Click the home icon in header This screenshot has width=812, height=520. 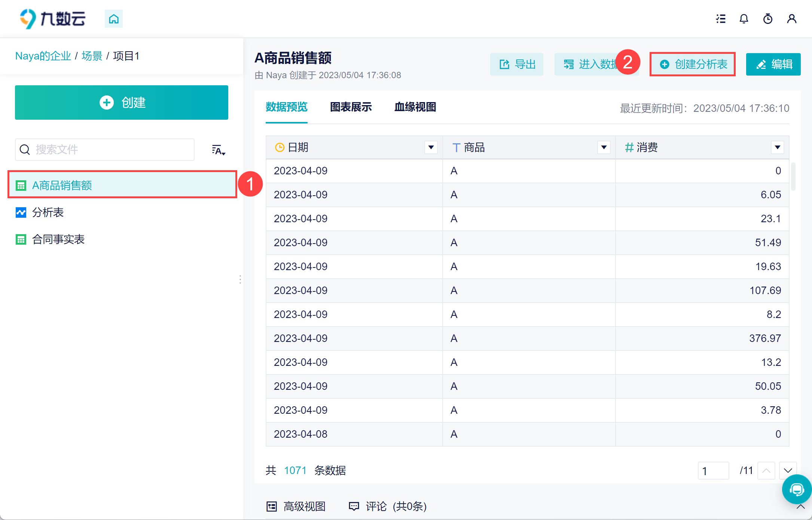pyautogui.click(x=113, y=19)
